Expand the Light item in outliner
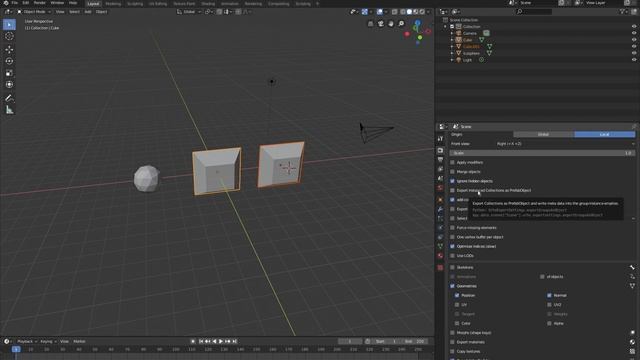The height and width of the screenshot is (360, 640). [x=452, y=60]
